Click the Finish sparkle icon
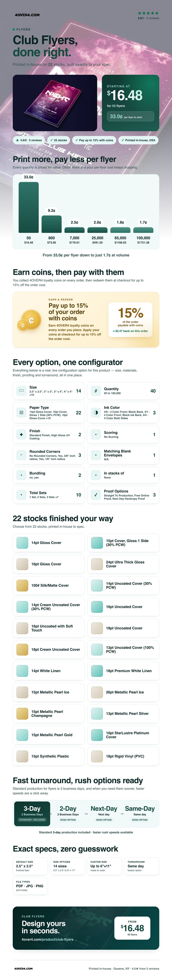This screenshot has height=980, width=172. 21,435
